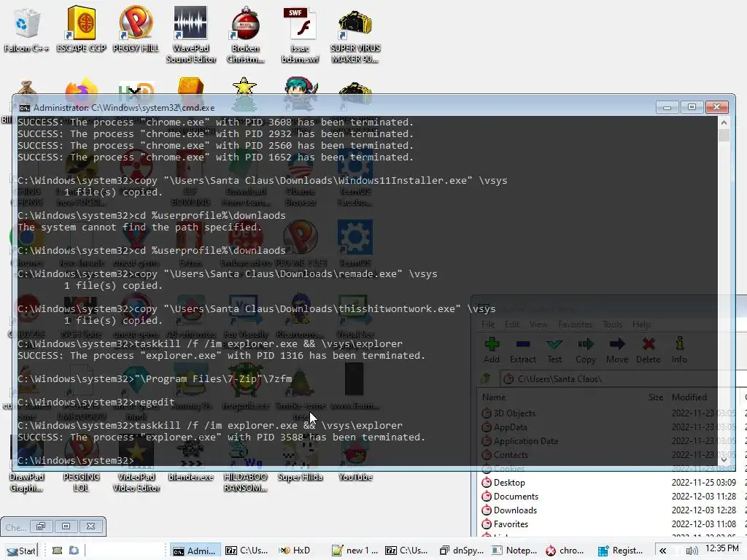This screenshot has height=560, width=747.
Task: Sort 7-Zip list by Modified column
Action: (689, 397)
